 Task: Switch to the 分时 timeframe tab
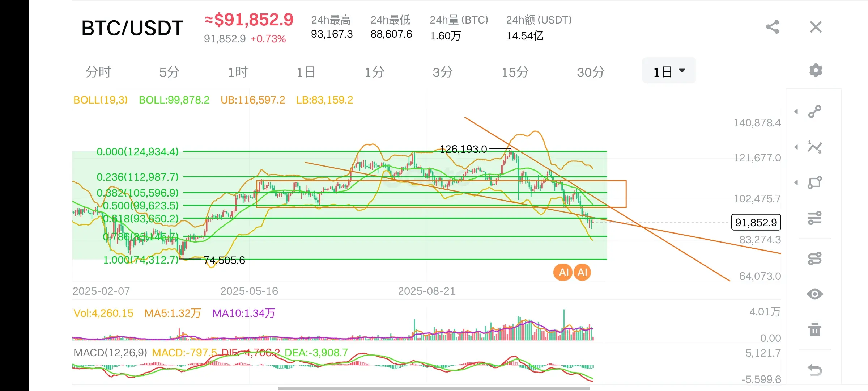[98, 72]
